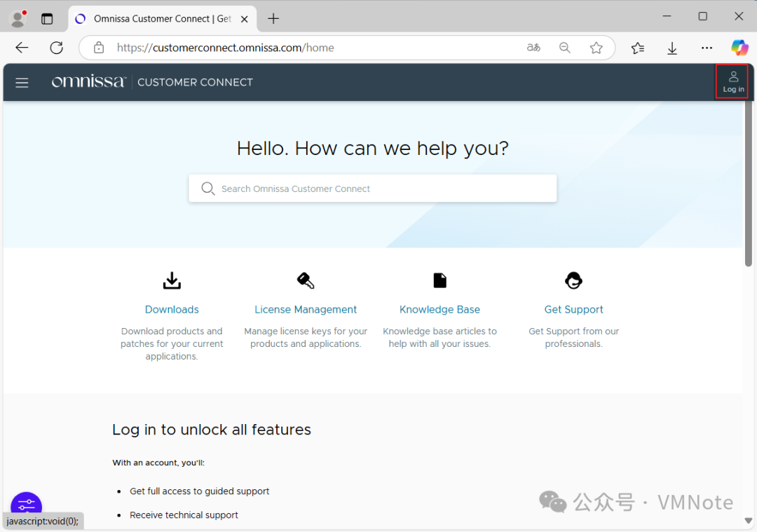Select the Omnissa Customer Connect tab
757x532 pixels.
pyautogui.click(x=163, y=19)
